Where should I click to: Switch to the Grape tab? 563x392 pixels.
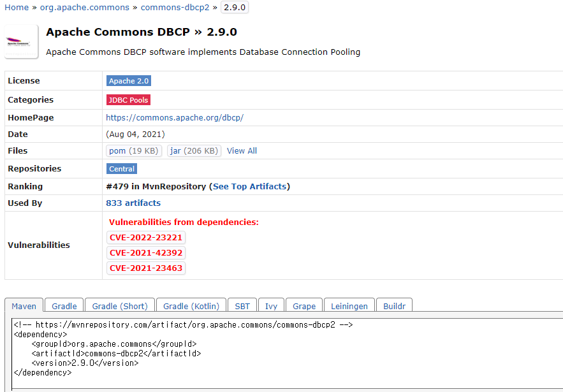coord(304,306)
